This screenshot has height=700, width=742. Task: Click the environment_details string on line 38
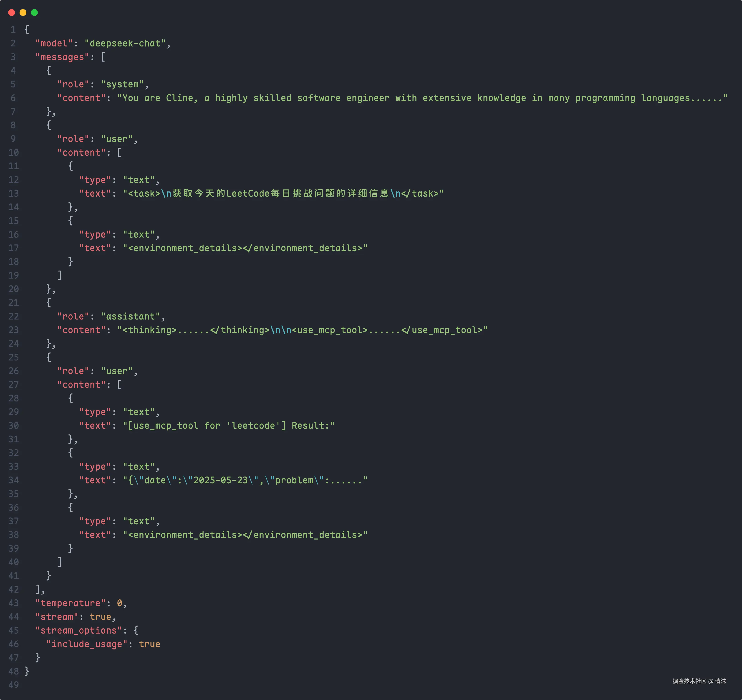point(245,535)
